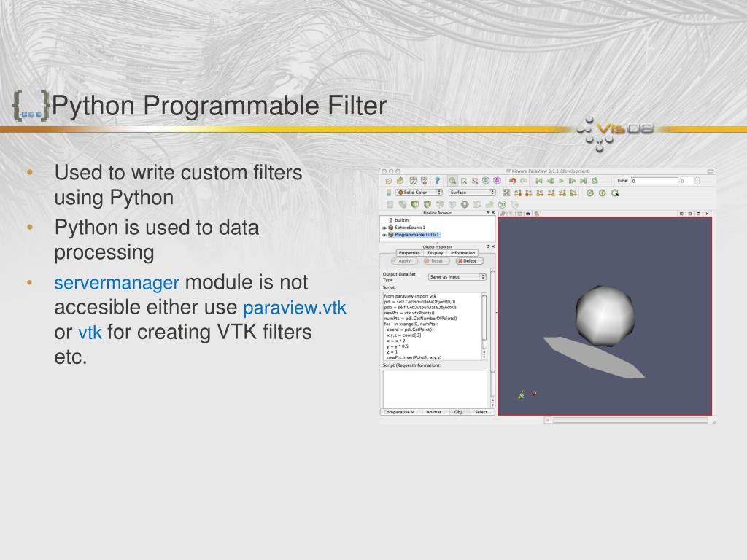Screen dimensions: 747x560
Task: Activate the Interact mode magnifier icon
Action: 452,181
